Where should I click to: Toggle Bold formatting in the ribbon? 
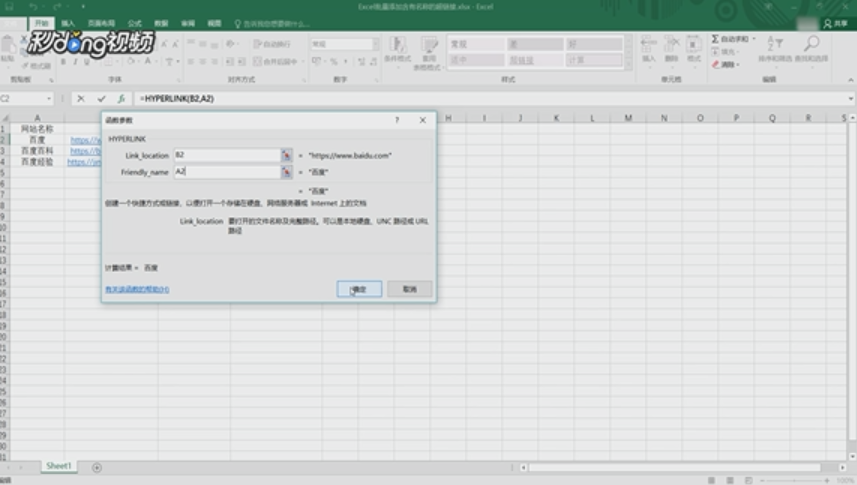coord(63,62)
